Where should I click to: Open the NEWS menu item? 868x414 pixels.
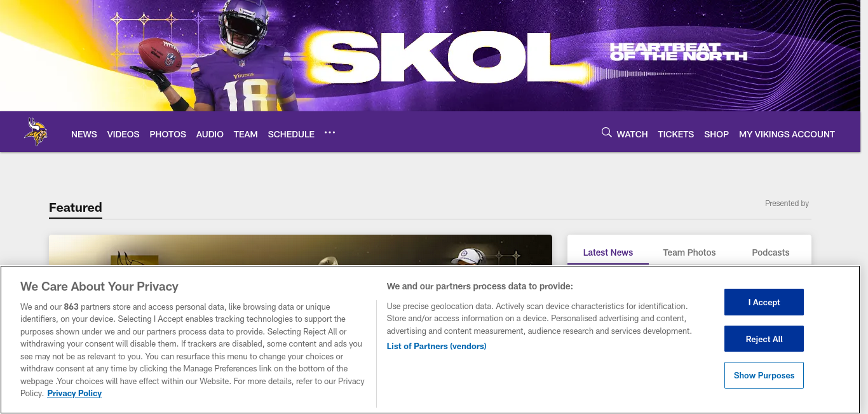point(84,134)
